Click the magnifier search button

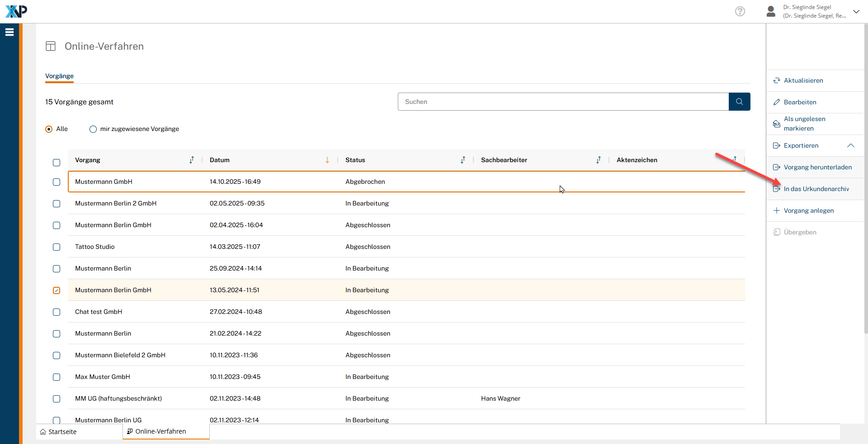(739, 102)
